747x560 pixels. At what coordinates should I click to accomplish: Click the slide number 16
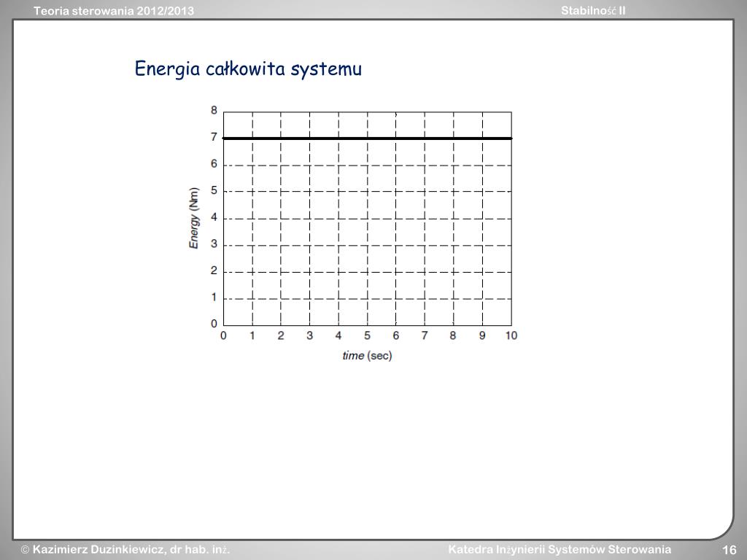pyautogui.click(x=729, y=550)
